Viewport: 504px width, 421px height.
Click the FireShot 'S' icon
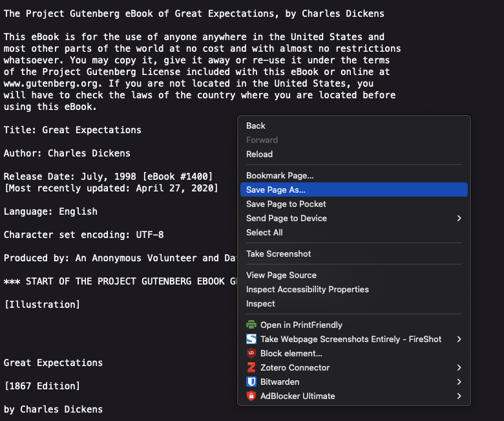(251, 339)
